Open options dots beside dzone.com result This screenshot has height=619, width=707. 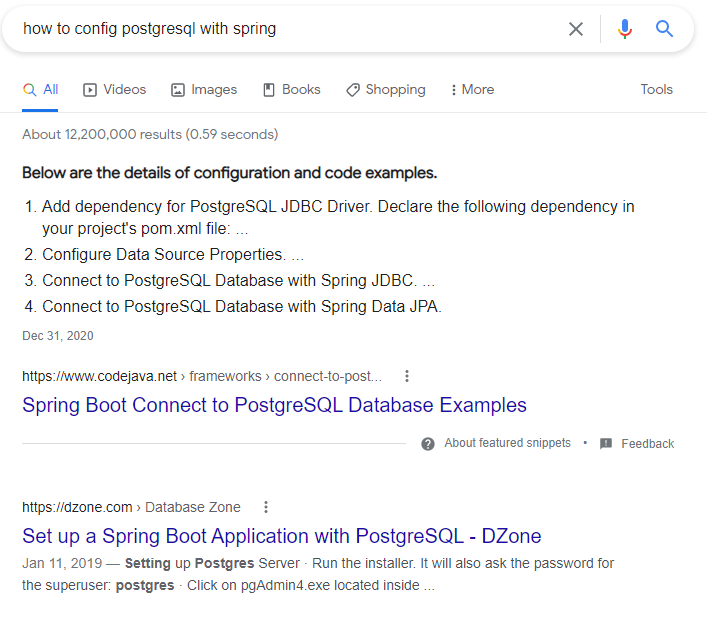(x=266, y=507)
